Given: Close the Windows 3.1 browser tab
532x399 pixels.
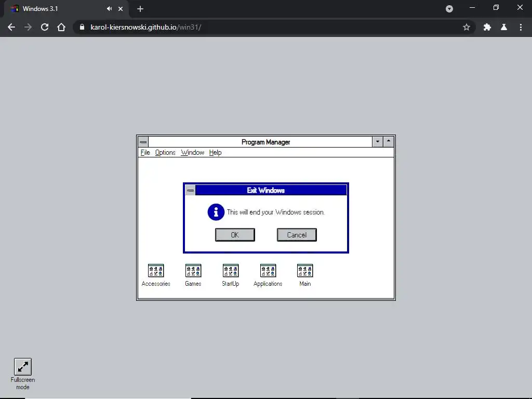Looking at the screenshot, I should click(x=121, y=9).
